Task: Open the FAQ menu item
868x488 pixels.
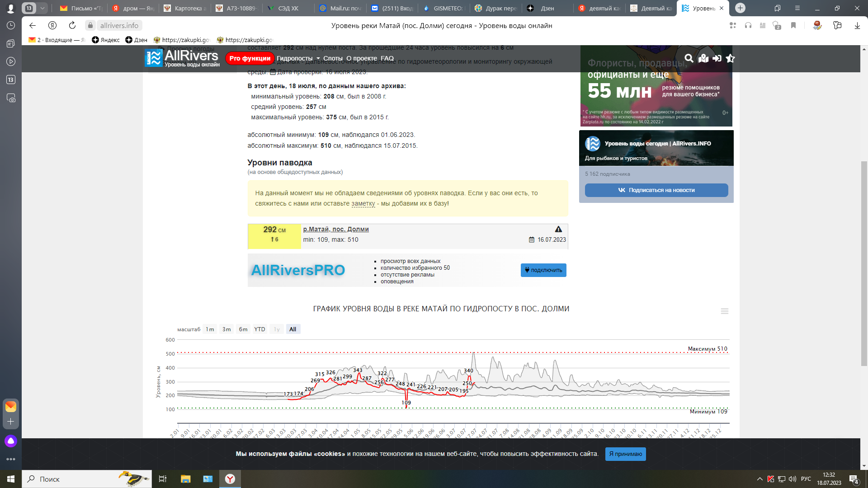Action: pyautogui.click(x=387, y=58)
